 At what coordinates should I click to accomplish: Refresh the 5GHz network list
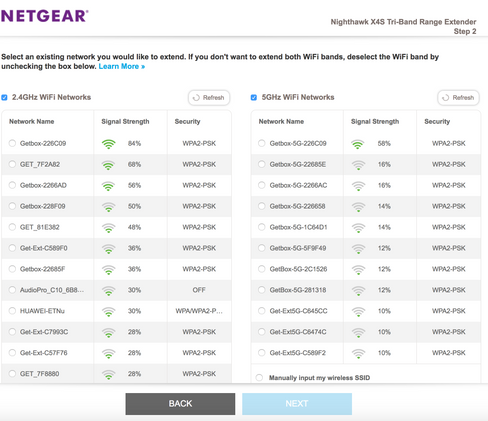458,98
